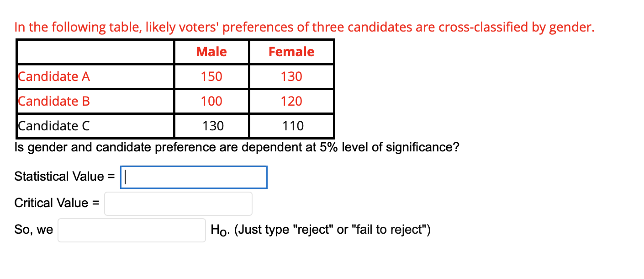
Task: Click the H₀ symbol text
Action: [218, 229]
